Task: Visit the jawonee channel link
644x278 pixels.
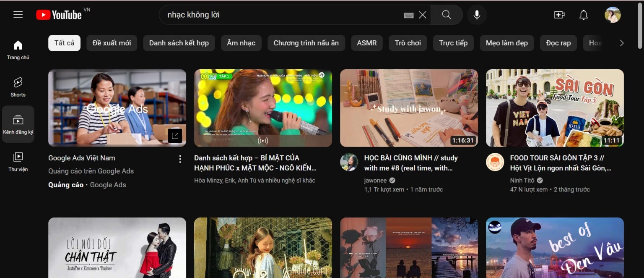Action: pyautogui.click(x=376, y=180)
